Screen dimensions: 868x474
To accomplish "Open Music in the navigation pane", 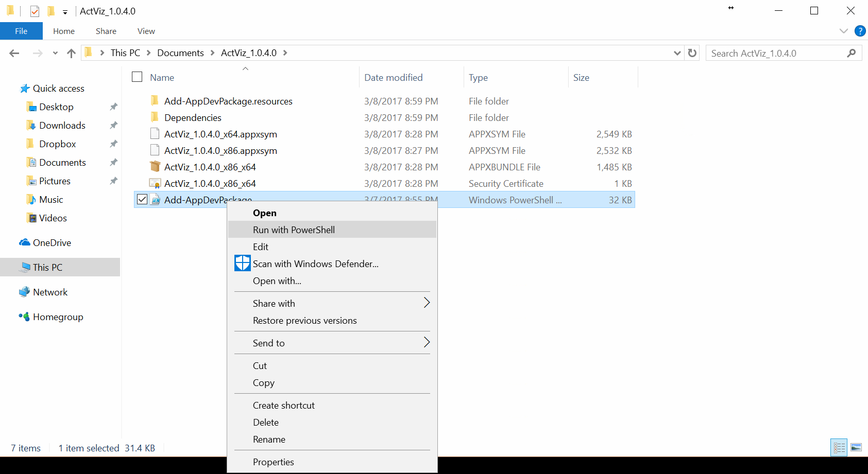I will pyautogui.click(x=51, y=200).
